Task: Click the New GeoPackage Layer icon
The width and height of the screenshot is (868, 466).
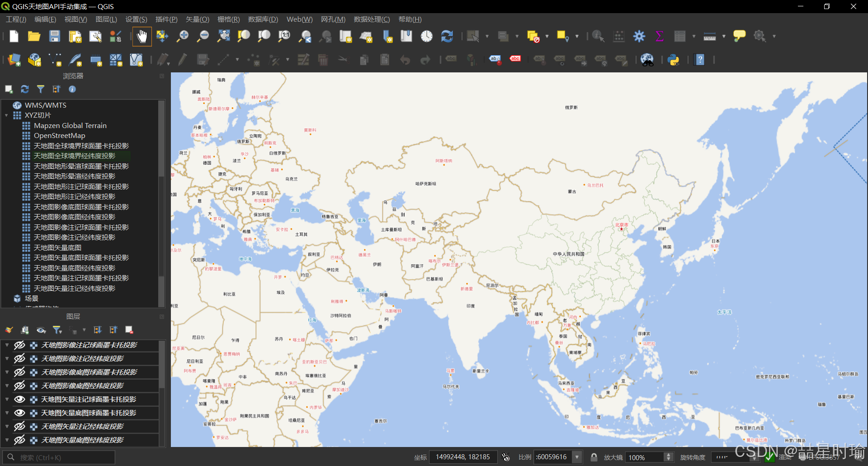Action: pos(34,60)
